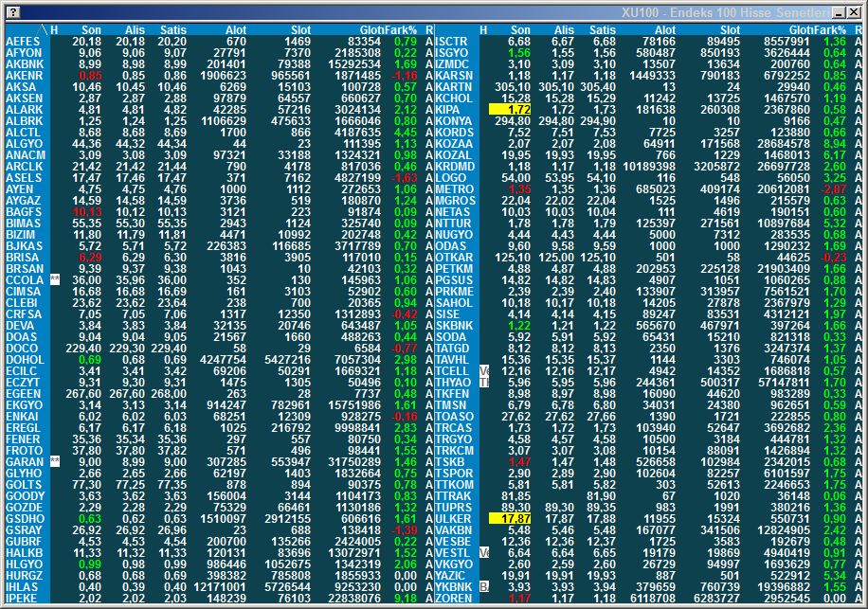Select the AKBNK ticker
This screenshot has height=609, width=868.
25,64
